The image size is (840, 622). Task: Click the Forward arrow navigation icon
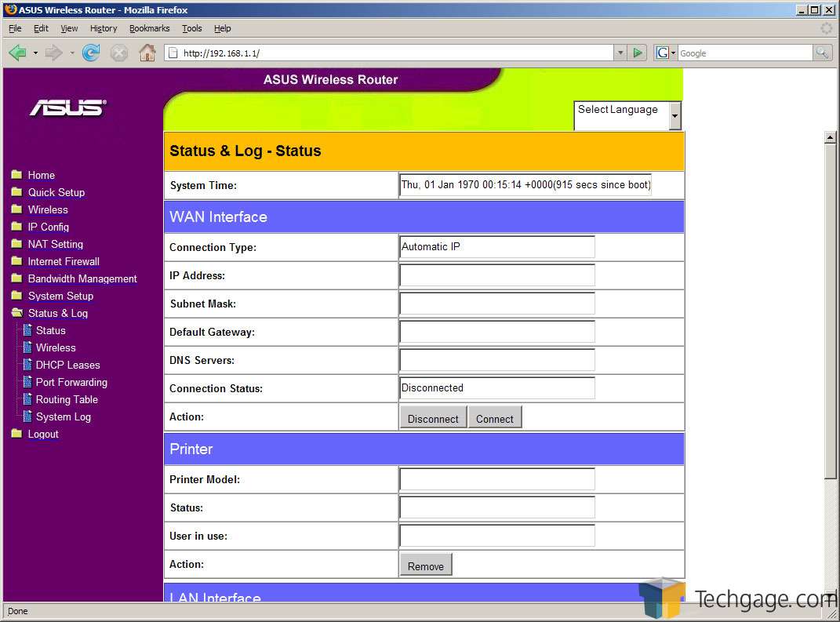click(53, 53)
